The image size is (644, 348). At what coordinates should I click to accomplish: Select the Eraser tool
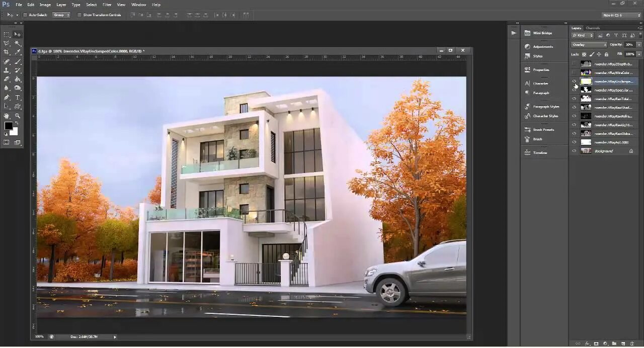coord(7,79)
